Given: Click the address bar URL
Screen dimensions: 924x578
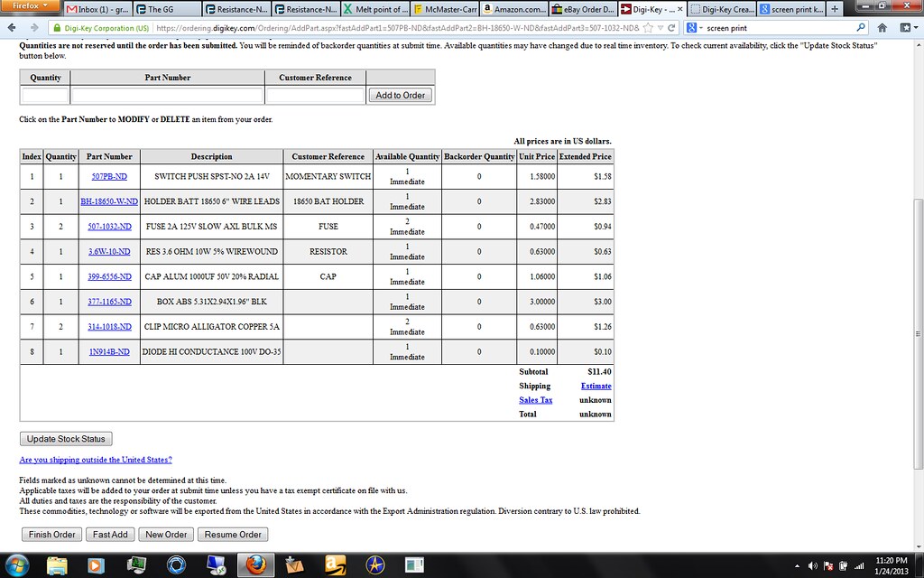Looking at the screenshot, I should 397,28.
